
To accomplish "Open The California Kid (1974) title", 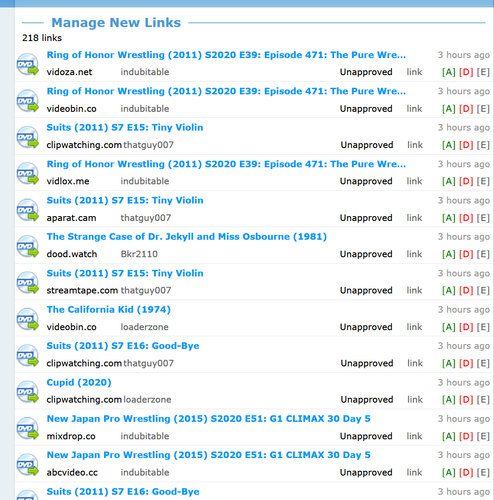I will (109, 310).
